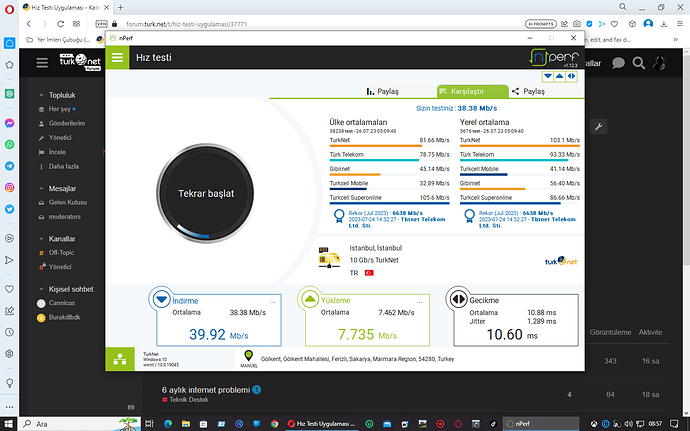Viewport: 690px width, 431px height.
Task: Open Her şey in forum sidebar
Action: click(57, 109)
